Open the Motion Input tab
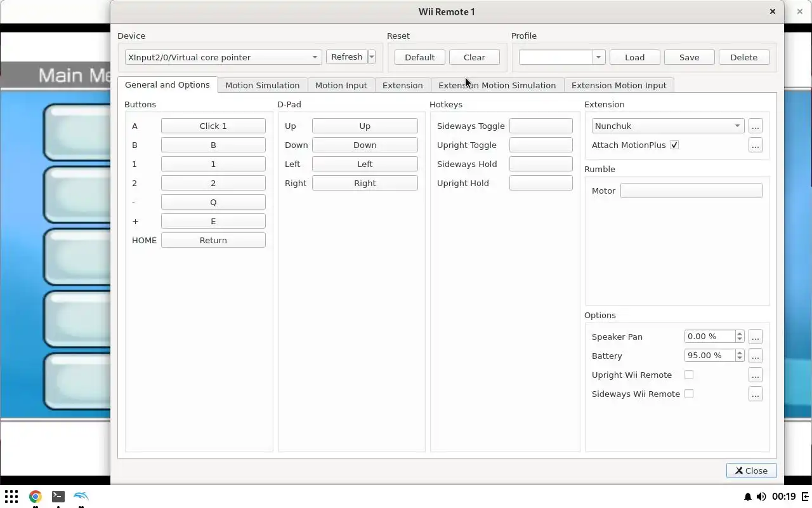This screenshot has height=508, width=812. (x=341, y=85)
